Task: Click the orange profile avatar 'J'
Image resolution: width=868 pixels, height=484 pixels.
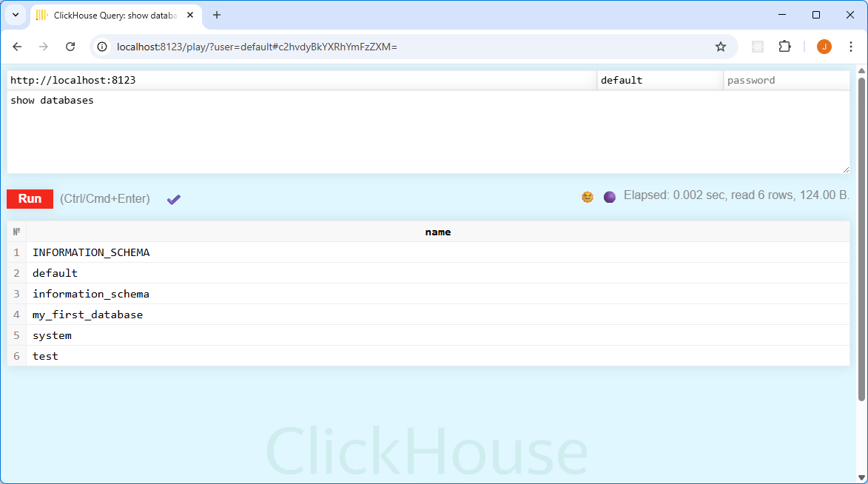Action: (x=824, y=46)
